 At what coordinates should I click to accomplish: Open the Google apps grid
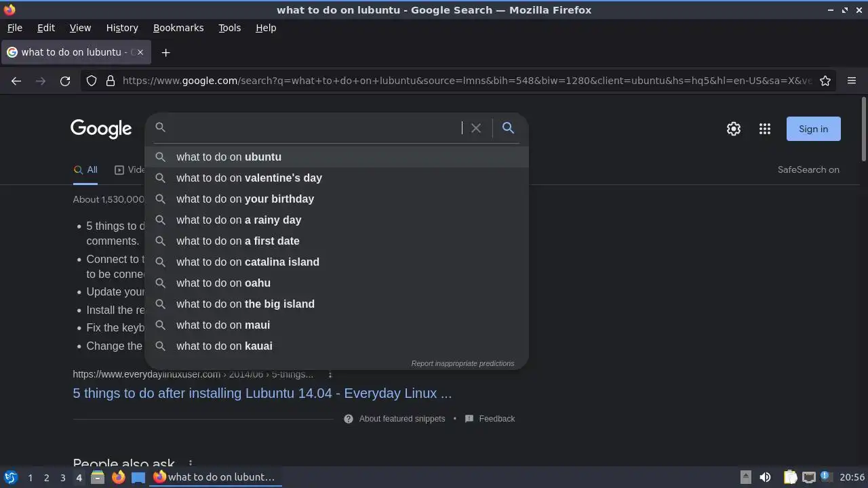(765, 129)
